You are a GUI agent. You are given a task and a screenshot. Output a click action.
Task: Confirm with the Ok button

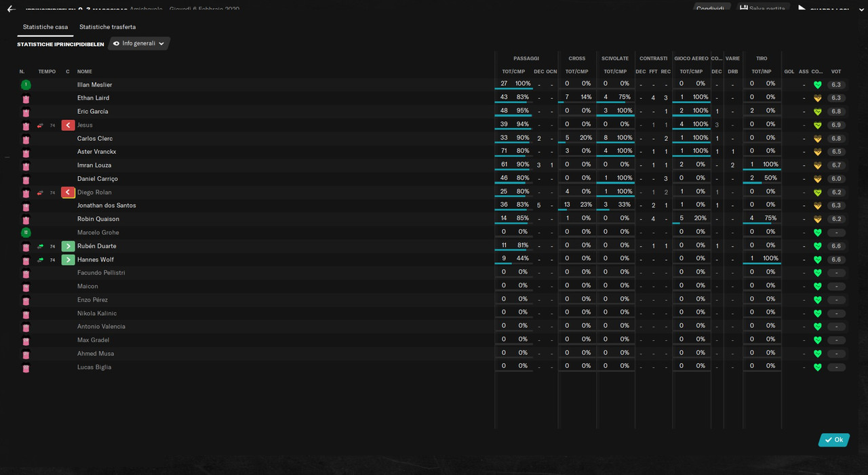pos(834,440)
